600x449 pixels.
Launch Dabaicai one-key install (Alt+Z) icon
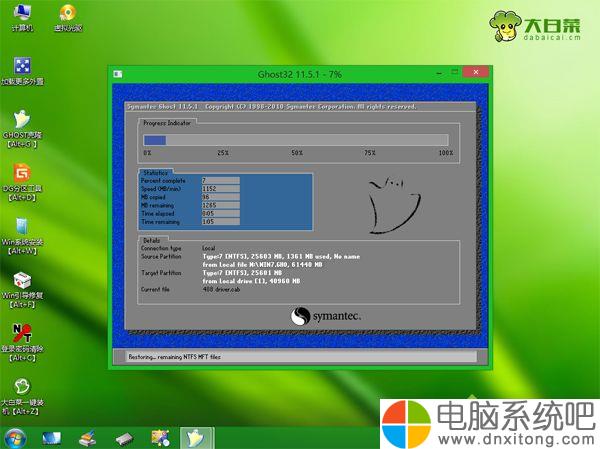coord(22,396)
